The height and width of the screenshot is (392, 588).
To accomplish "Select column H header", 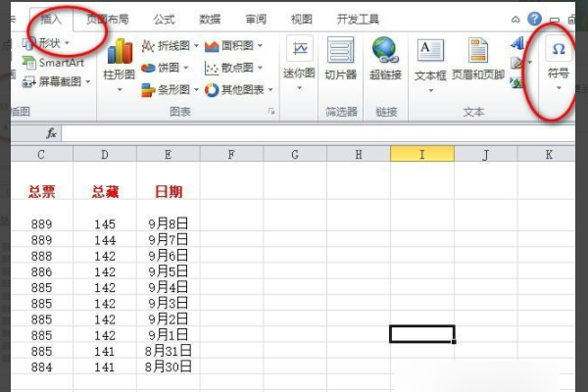I will (x=359, y=154).
